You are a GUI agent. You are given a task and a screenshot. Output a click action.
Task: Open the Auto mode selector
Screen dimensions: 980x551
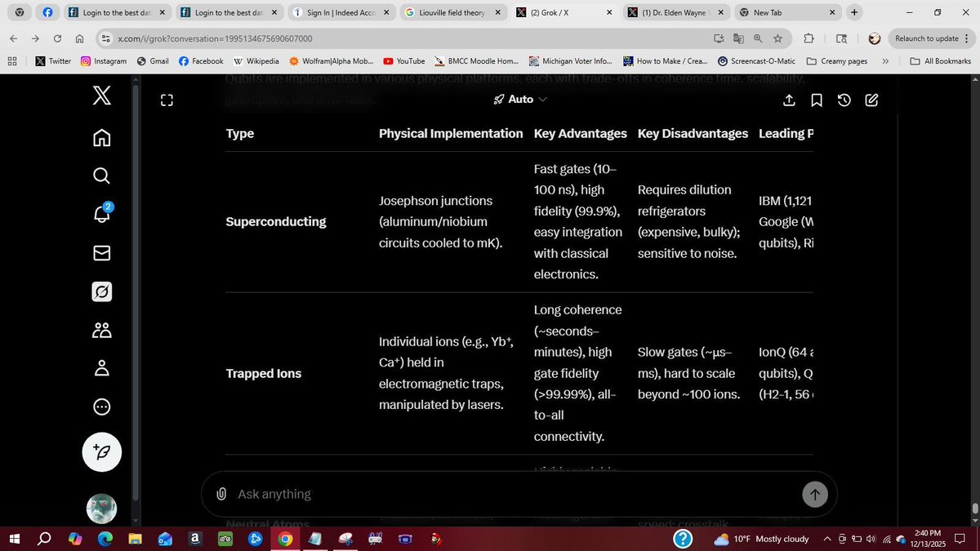coord(520,99)
